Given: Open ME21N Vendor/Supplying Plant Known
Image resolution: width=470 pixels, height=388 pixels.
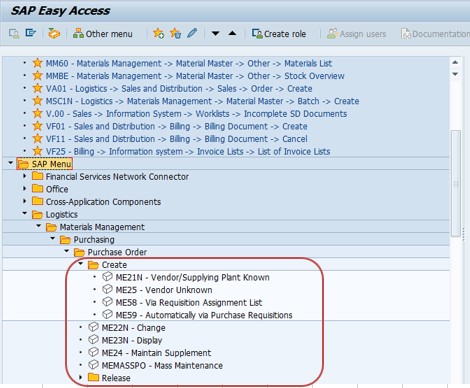Looking at the screenshot, I should [193, 278].
